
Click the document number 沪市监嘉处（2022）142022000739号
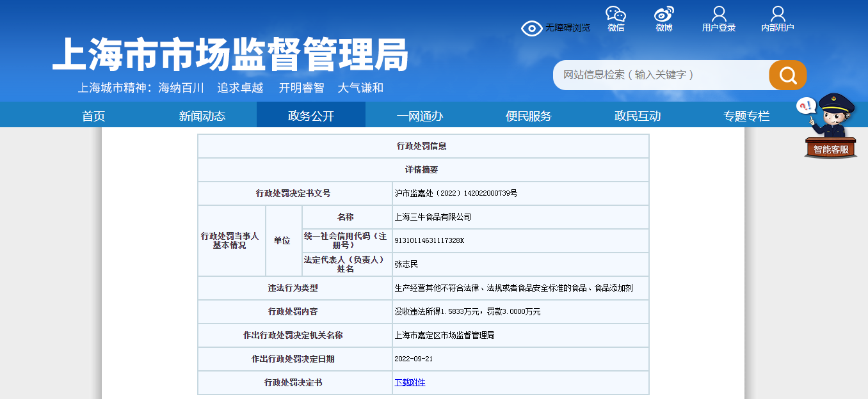pyautogui.click(x=456, y=193)
